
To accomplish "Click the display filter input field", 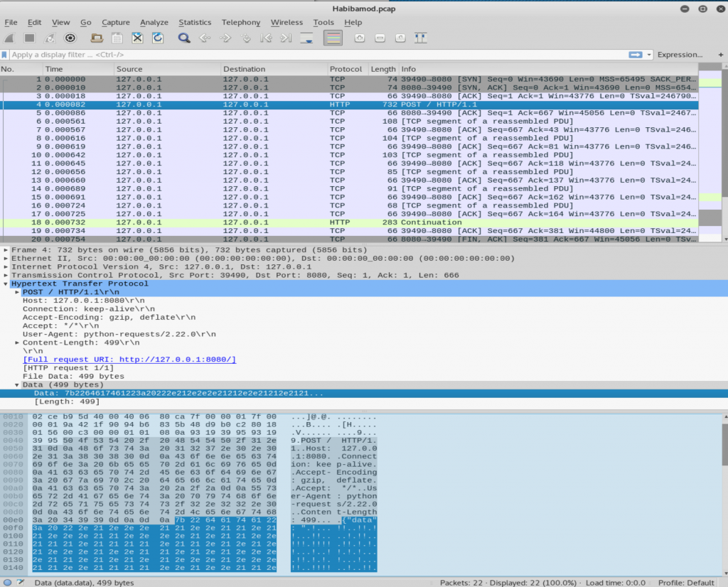I will tap(318, 55).
